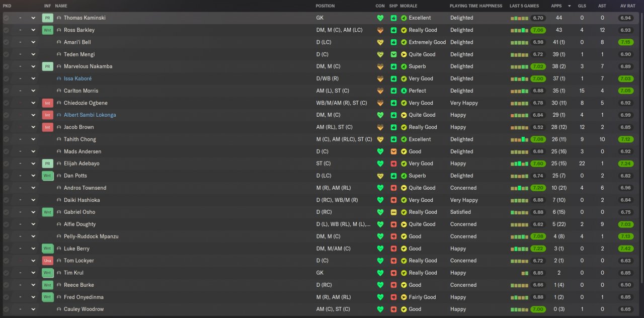This screenshot has height=318, width=644.
Task: Click Tim Krul's last 5 games form bars
Action: 525,273
